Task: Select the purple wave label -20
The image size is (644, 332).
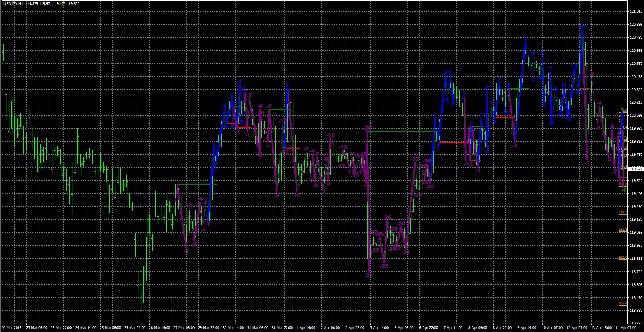Action: tap(367, 128)
